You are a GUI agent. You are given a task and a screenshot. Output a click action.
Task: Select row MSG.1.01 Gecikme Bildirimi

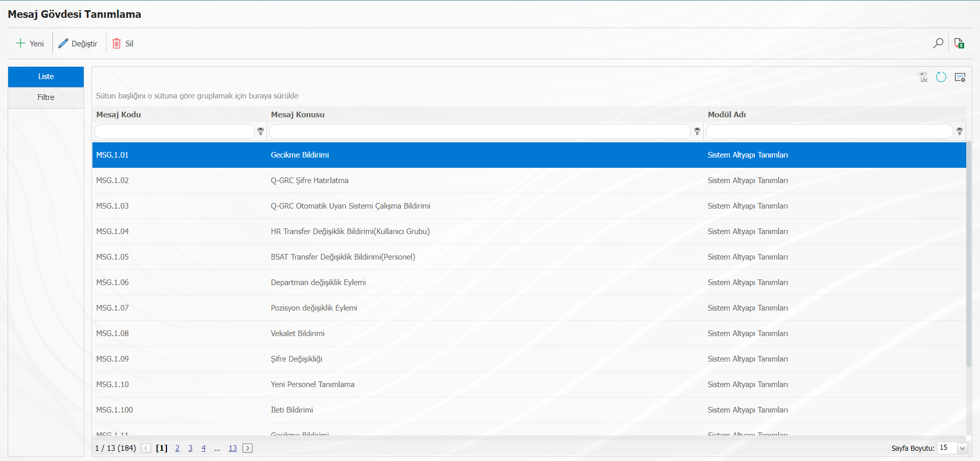529,155
